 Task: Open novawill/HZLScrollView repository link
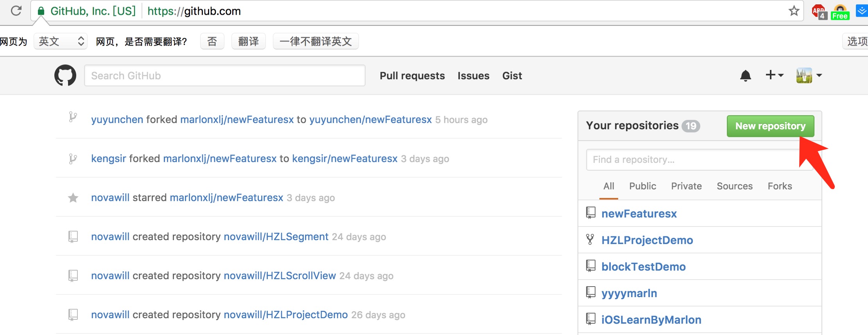(x=280, y=276)
